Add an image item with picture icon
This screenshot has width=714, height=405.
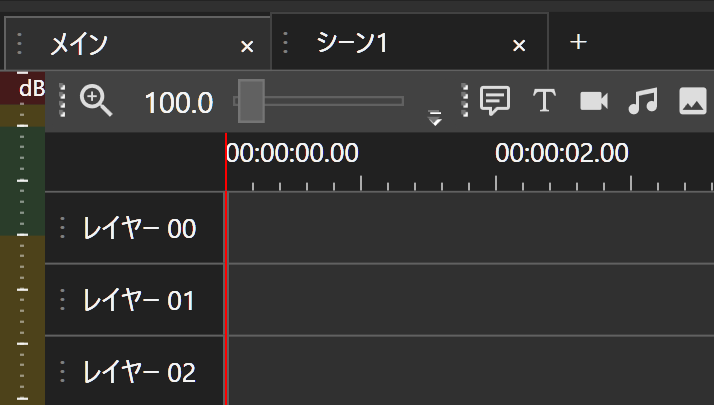pos(693,100)
